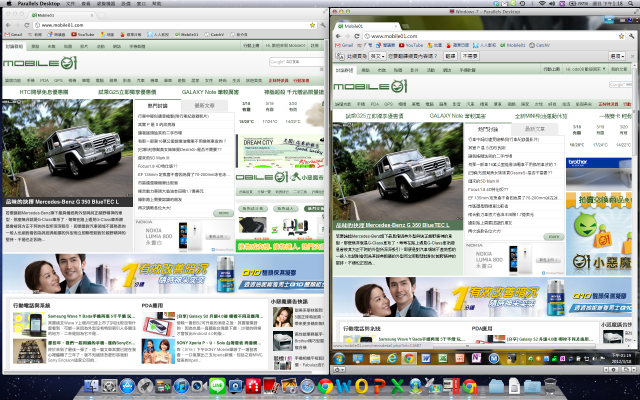The width and height of the screenshot is (640, 400).
Task: Open Internet Explorer on Windows taskbar
Action: coord(392,358)
